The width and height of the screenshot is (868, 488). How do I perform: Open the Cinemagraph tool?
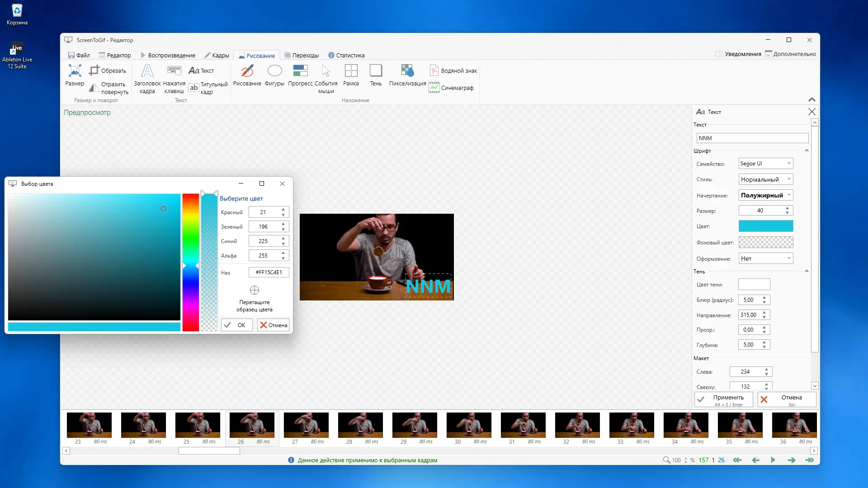coord(434,88)
